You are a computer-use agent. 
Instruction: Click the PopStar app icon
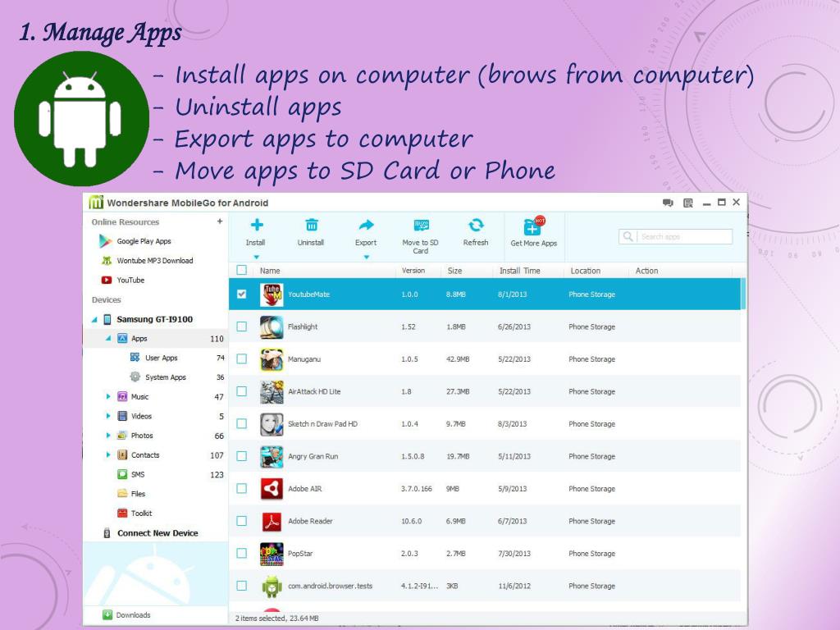click(x=272, y=554)
